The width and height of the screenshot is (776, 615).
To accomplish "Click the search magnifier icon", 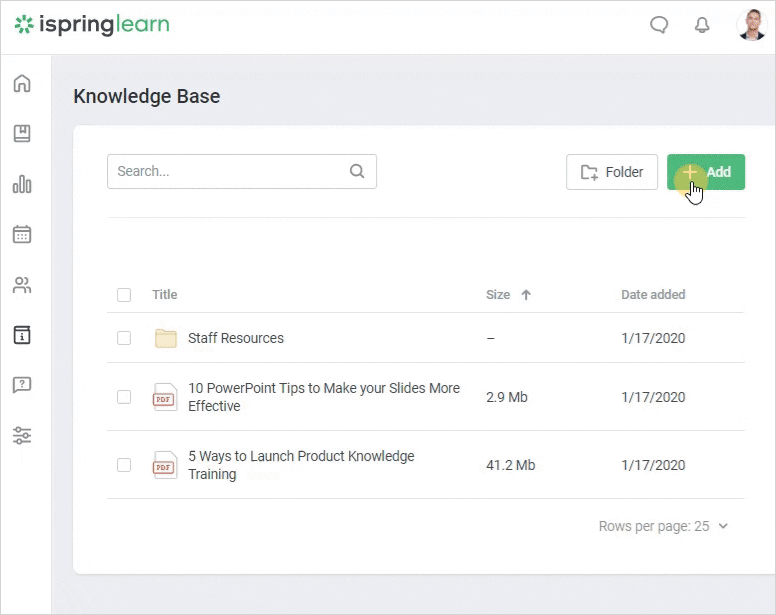I will (357, 171).
